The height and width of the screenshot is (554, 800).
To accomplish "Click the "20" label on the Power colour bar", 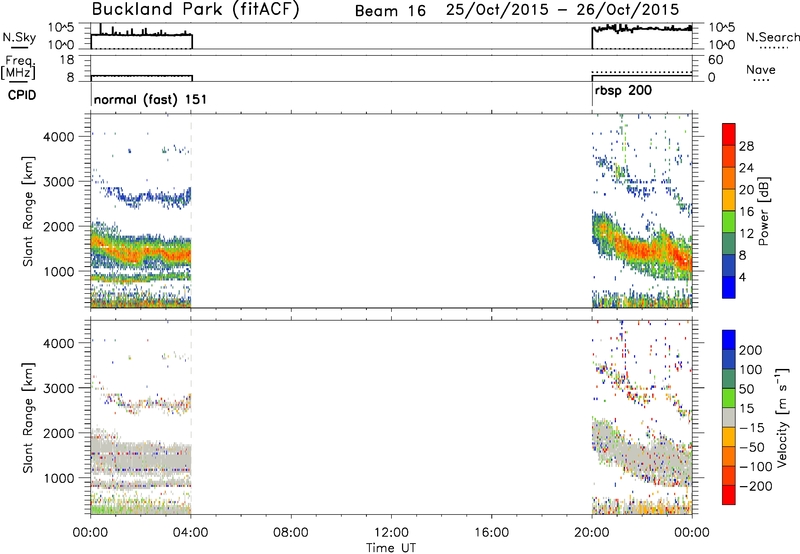I will pos(746,190).
